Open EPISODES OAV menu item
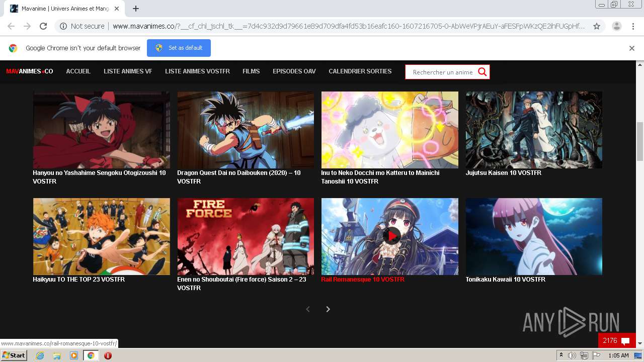The height and width of the screenshot is (362, 644). pyautogui.click(x=294, y=71)
